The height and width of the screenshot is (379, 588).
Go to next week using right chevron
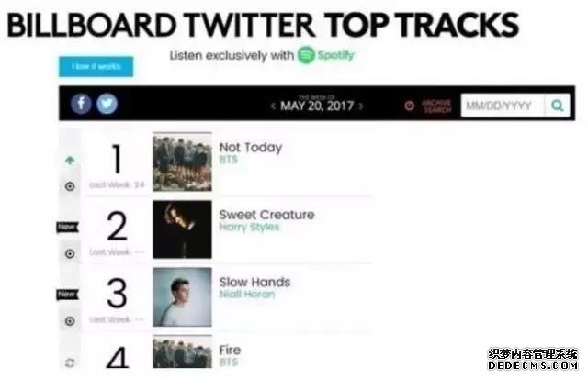point(361,106)
